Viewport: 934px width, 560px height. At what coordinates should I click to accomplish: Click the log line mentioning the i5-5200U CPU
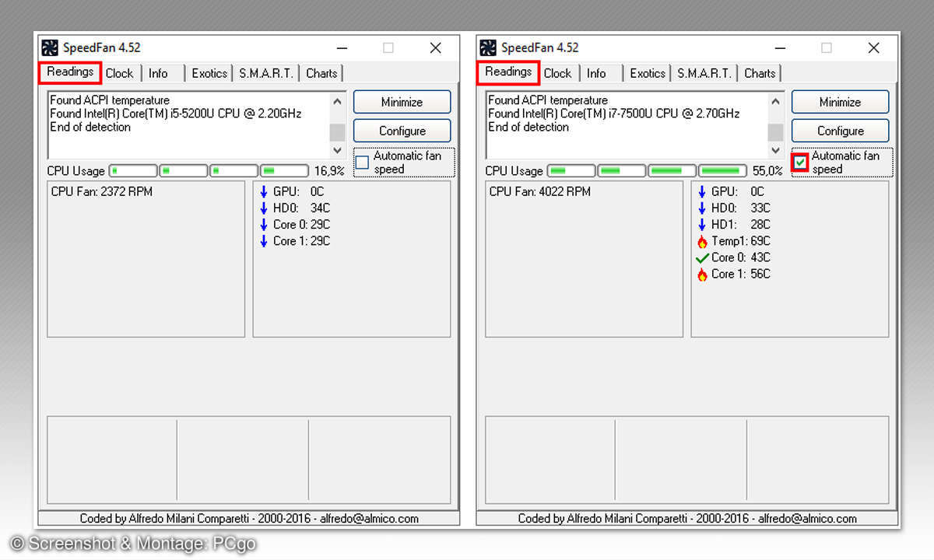[176, 114]
